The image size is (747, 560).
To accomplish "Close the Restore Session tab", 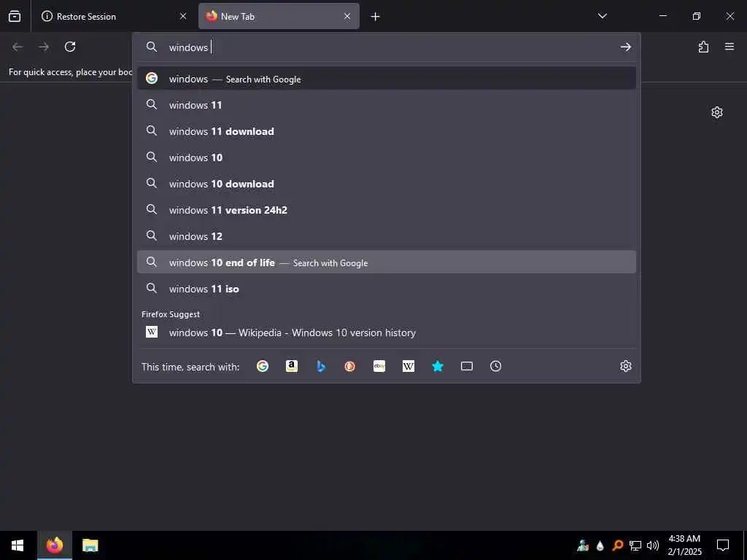I will coord(183,16).
